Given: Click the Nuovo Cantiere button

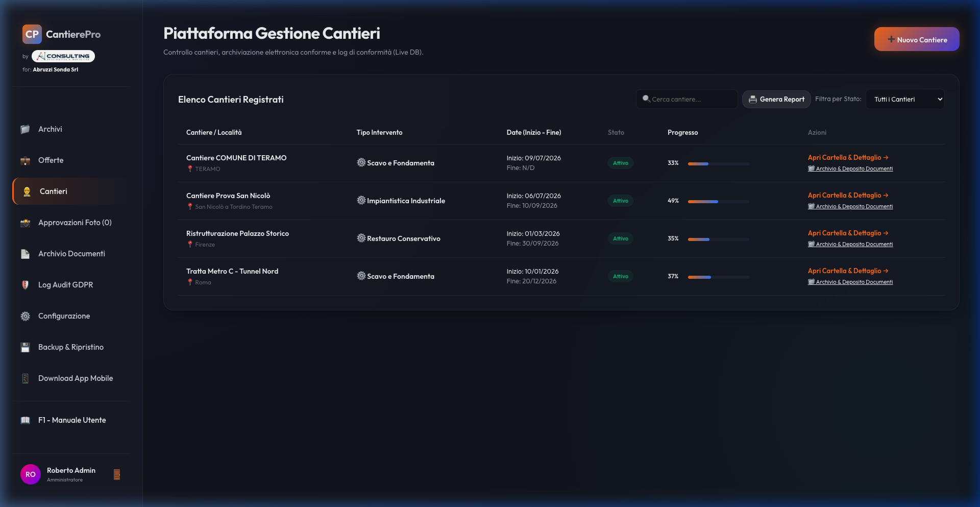Looking at the screenshot, I should [x=917, y=39].
